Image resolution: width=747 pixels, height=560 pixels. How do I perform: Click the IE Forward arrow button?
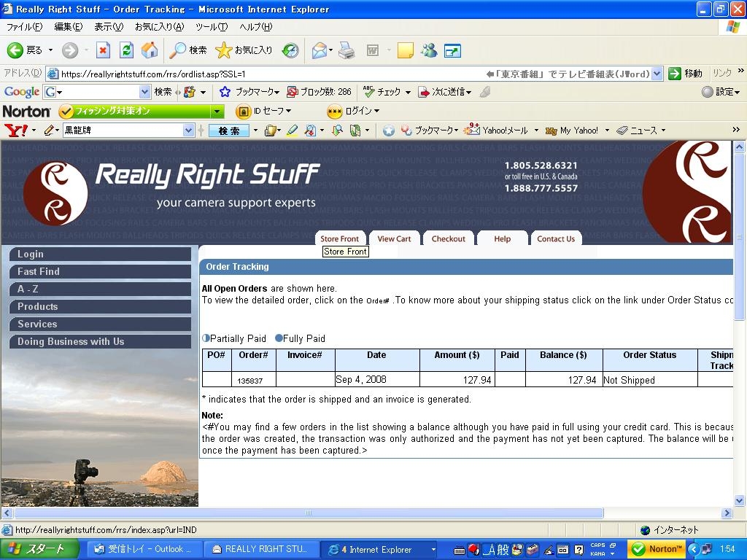[70, 50]
